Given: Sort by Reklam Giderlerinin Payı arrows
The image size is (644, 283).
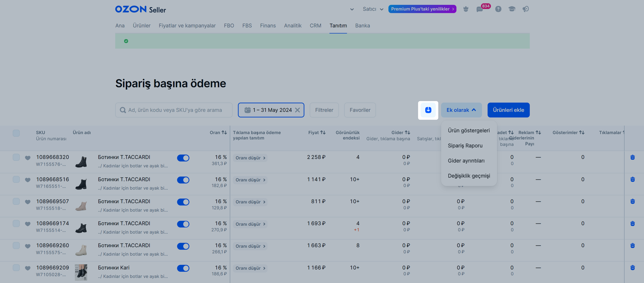Looking at the screenshot, I should [538, 133].
